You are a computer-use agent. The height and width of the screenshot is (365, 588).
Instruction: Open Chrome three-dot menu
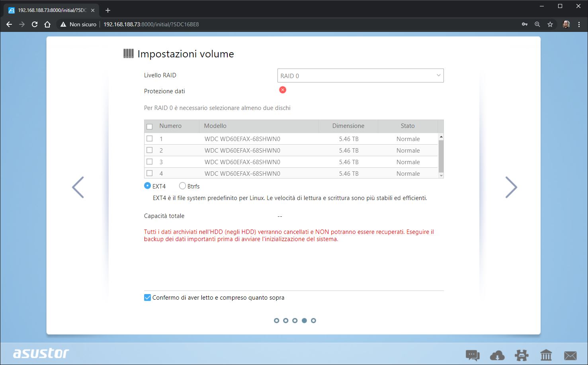[579, 24]
